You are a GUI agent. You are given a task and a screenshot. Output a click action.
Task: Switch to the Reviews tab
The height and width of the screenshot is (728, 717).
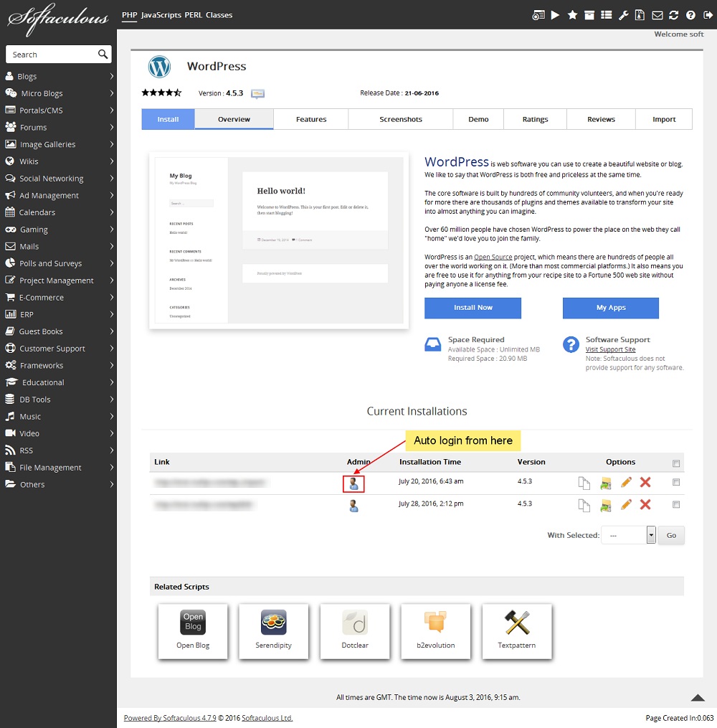pyautogui.click(x=601, y=119)
